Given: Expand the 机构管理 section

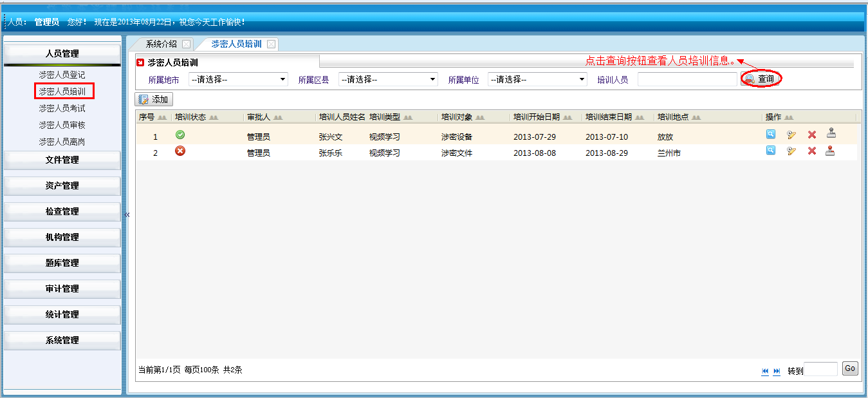Looking at the screenshot, I should [x=62, y=237].
